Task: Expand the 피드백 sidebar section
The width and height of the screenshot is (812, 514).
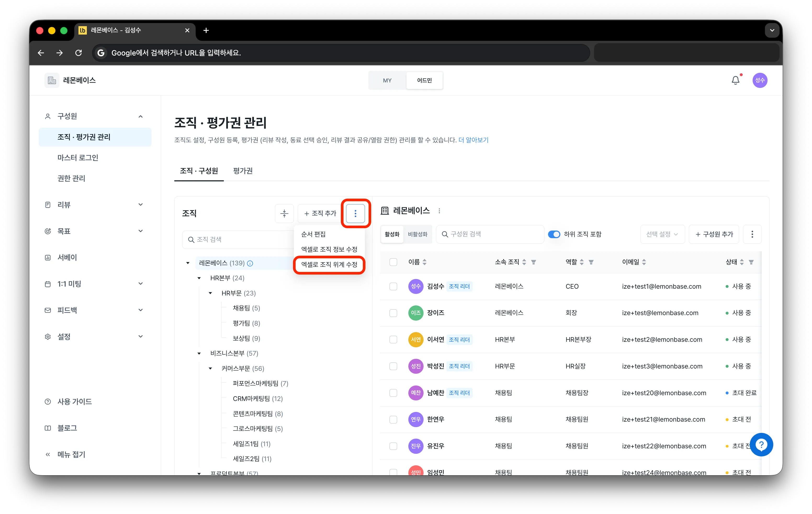Action: [x=141, y=310]
